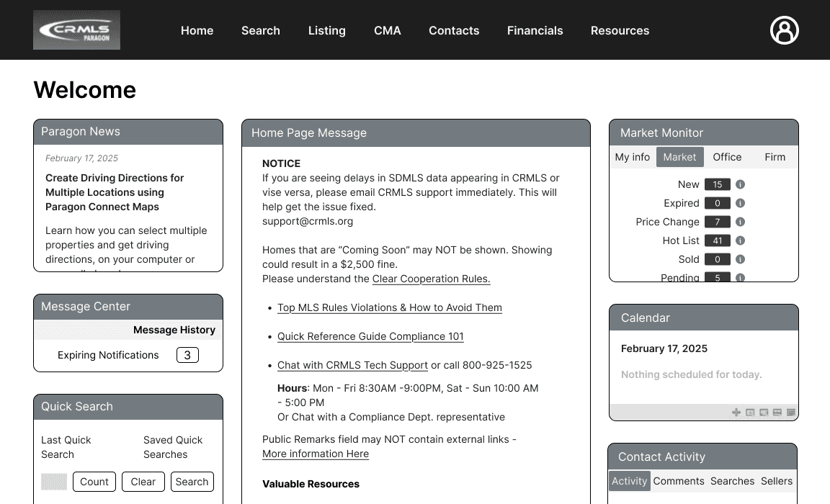Click the Market Monitor panel header
The width and height of the screenshot is (830, 504).
pyautogui.click(x=703, y=132)
